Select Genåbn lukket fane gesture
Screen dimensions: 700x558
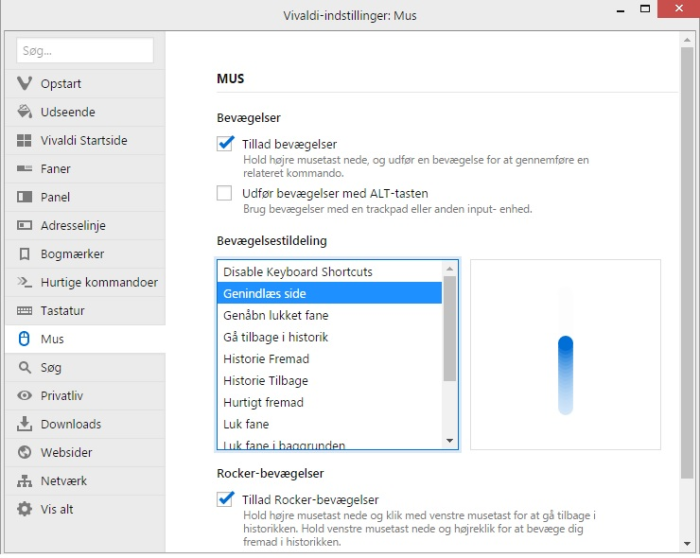coord(329,315)
